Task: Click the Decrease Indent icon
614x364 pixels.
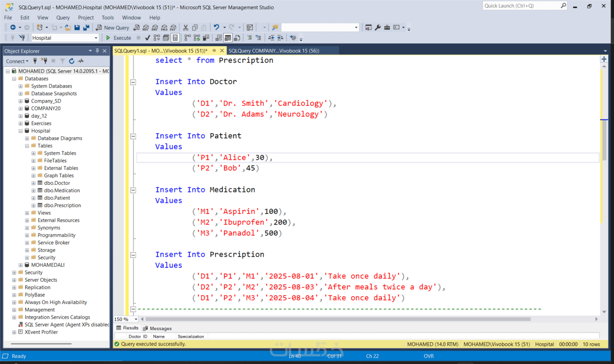Action: click(x=271, y=38)
